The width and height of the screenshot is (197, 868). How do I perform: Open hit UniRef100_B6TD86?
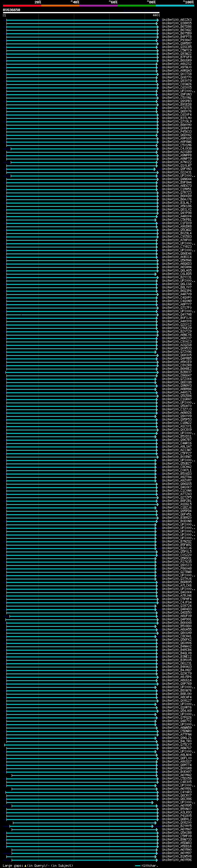pyautogui.click(x=176, y=26)
